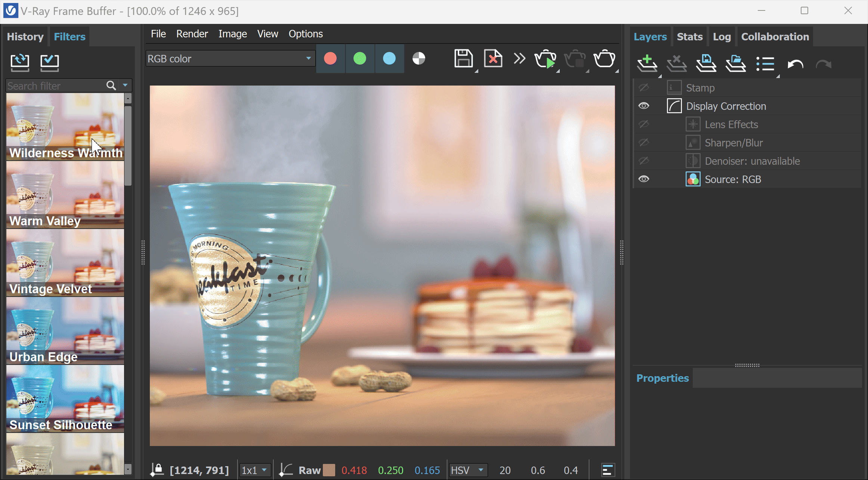868x480 pixels.
Task: Open the Options menu
Action: click(x=306, y=34)
